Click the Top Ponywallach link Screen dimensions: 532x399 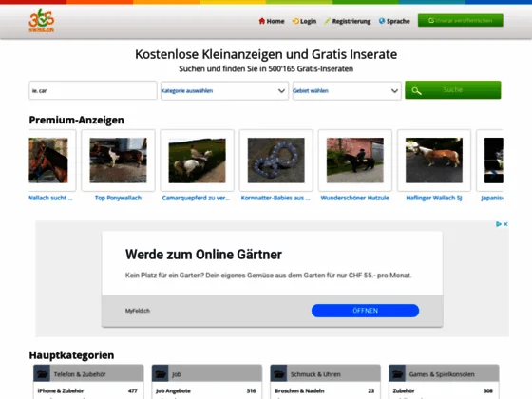click(118, 198)
